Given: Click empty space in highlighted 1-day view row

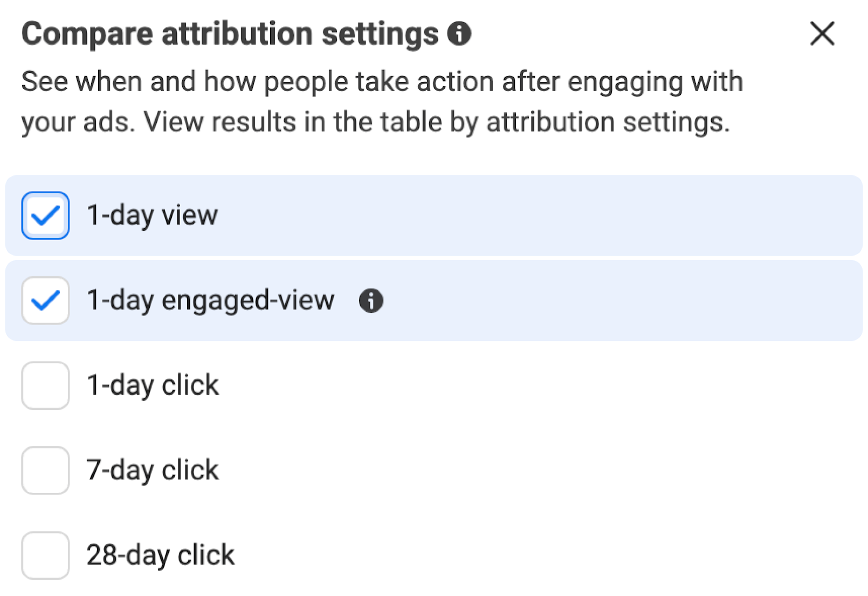Looking at the screenshot, I should [x=542, y=215].
